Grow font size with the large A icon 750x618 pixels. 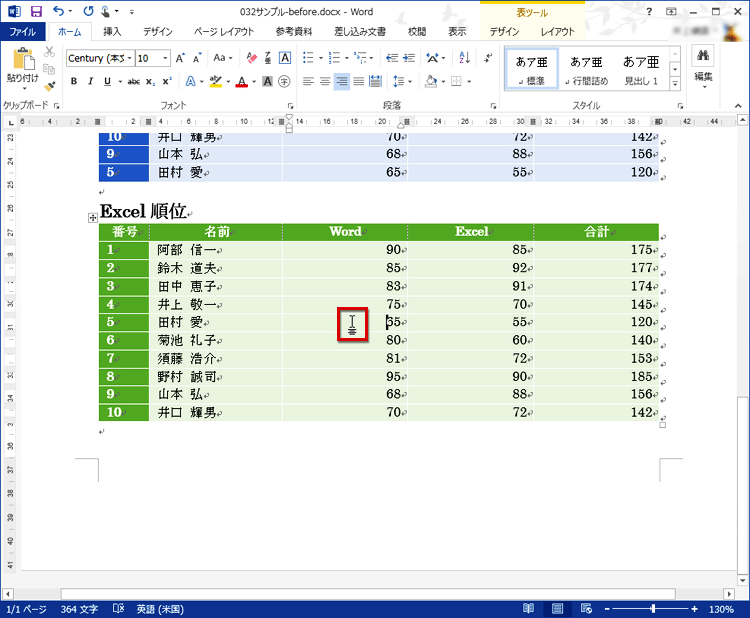click(x=180, y=58)
